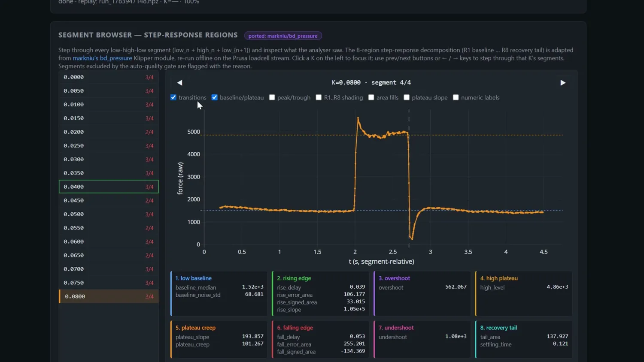Select K value 0.0550 row
Image resolution: width=644 pixels, height=362 pixels.
pyautogui.click(x=109, y=228)
